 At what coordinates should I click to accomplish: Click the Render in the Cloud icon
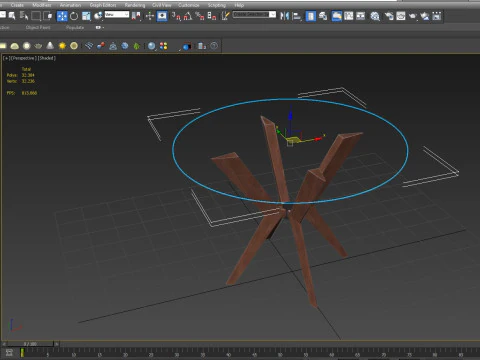pyautogui.click(x=425, y=16)
